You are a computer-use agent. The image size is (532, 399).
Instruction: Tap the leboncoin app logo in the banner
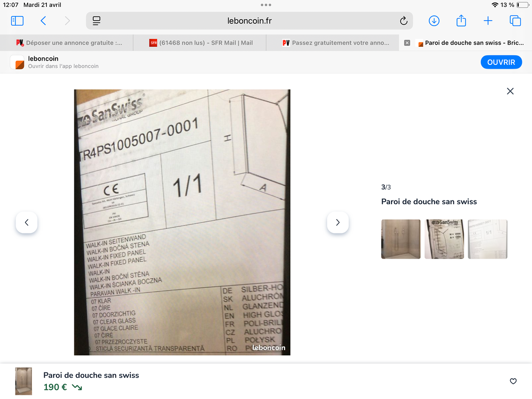click(x=18, y=62)
